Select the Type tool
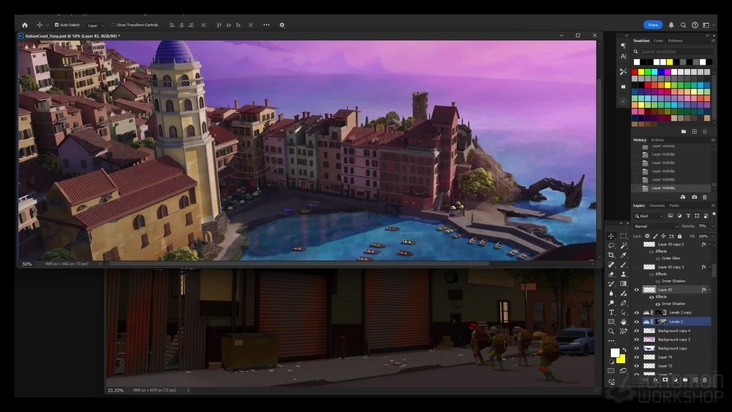732x412 pixels. pyautogui.click(x=611, y=312)
